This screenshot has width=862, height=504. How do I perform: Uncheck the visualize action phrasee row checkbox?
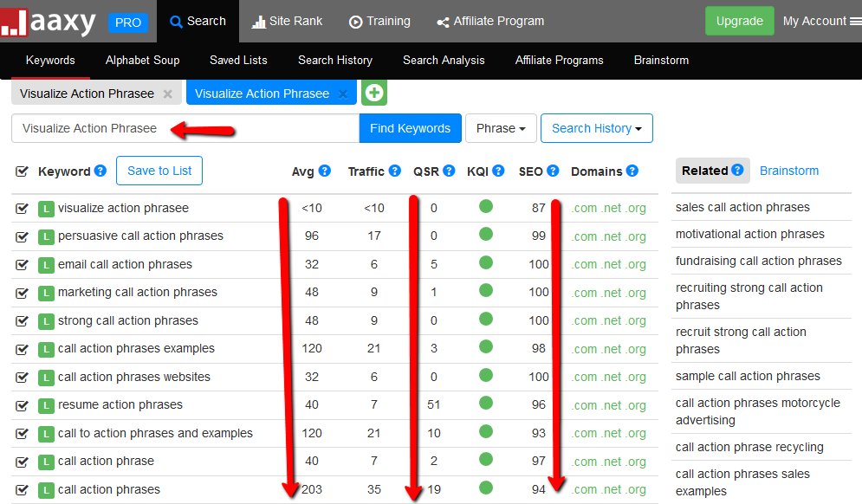(22, 209)
